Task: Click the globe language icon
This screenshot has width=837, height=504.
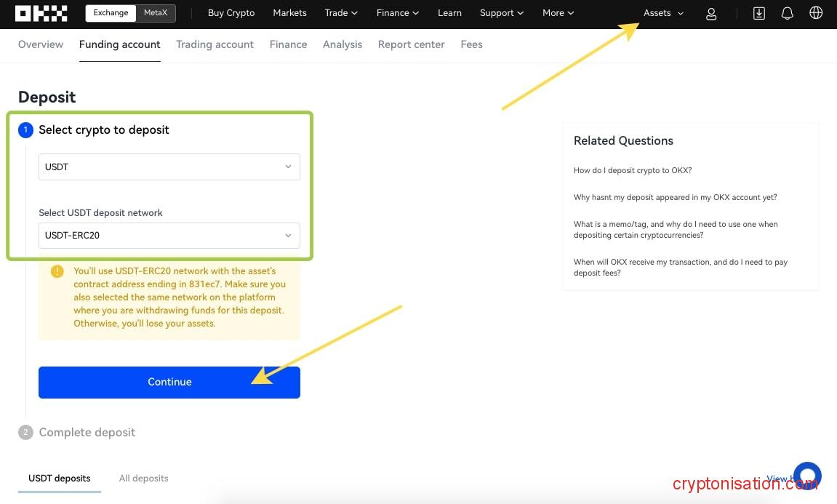Action: [816, 13]
